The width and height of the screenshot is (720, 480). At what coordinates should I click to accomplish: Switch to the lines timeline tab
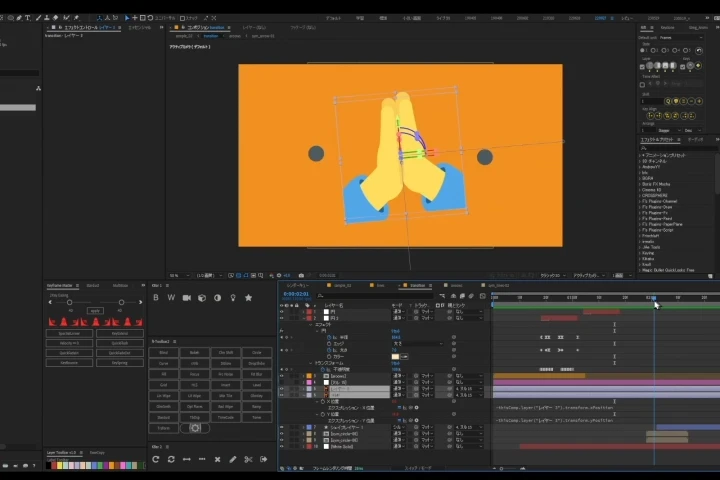(380, 285)
